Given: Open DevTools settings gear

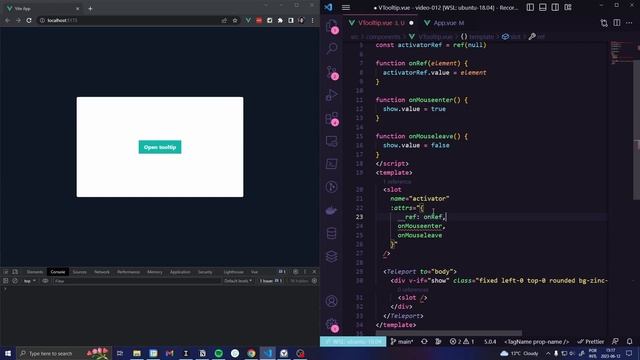Looking at the screenshot, I should coord(296,272).
